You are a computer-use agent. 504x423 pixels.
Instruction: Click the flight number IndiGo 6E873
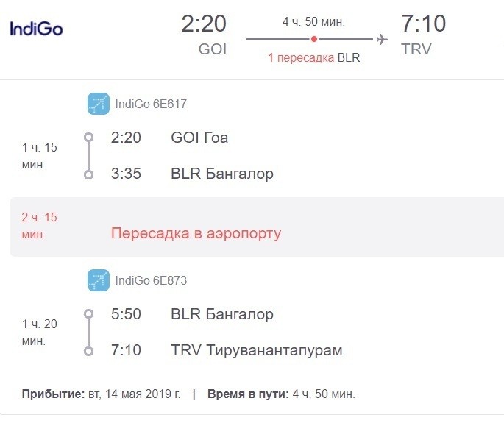click(151, 280)
